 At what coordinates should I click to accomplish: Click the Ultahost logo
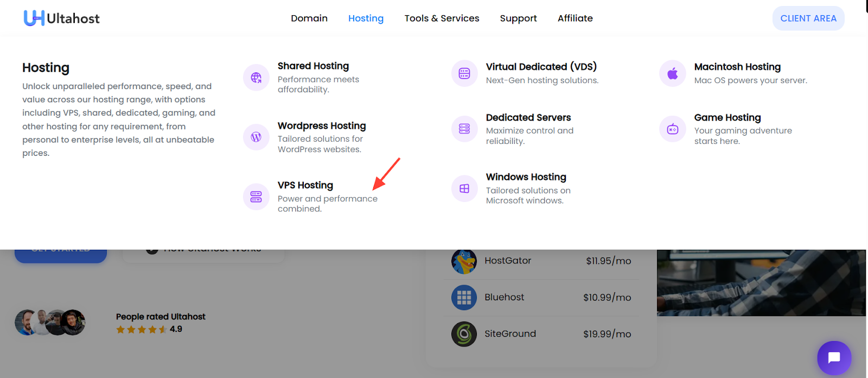(x=61, y=18)
